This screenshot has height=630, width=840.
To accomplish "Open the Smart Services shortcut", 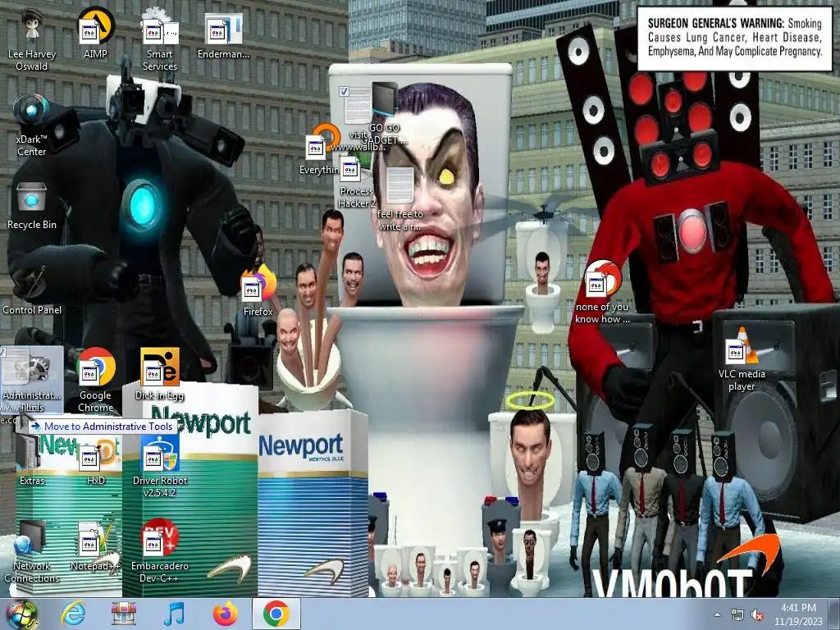I will click(160, 40).
